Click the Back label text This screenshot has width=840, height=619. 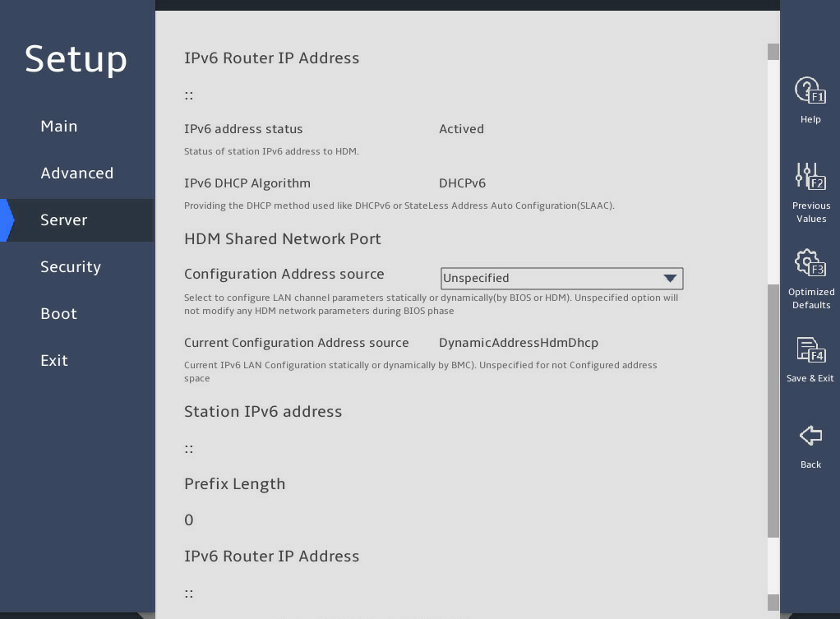(810, 464)
